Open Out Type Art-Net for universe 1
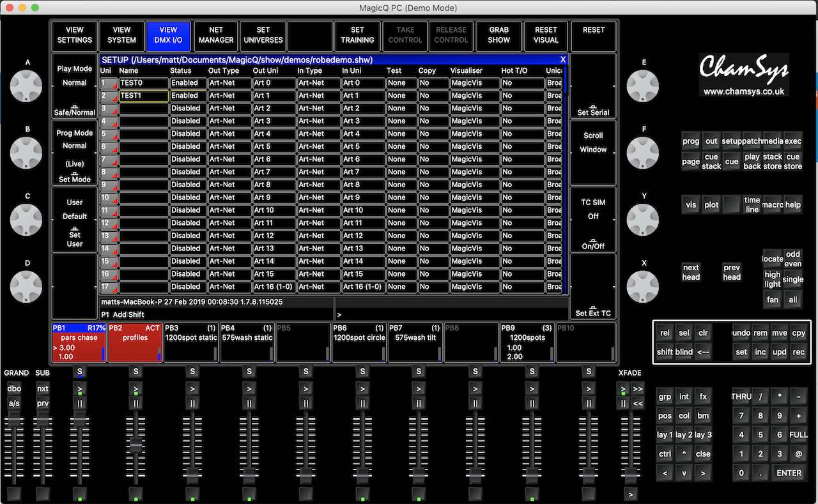Image resolution: width=818 pixels, height=504 pixels. [x=229, y=83]
